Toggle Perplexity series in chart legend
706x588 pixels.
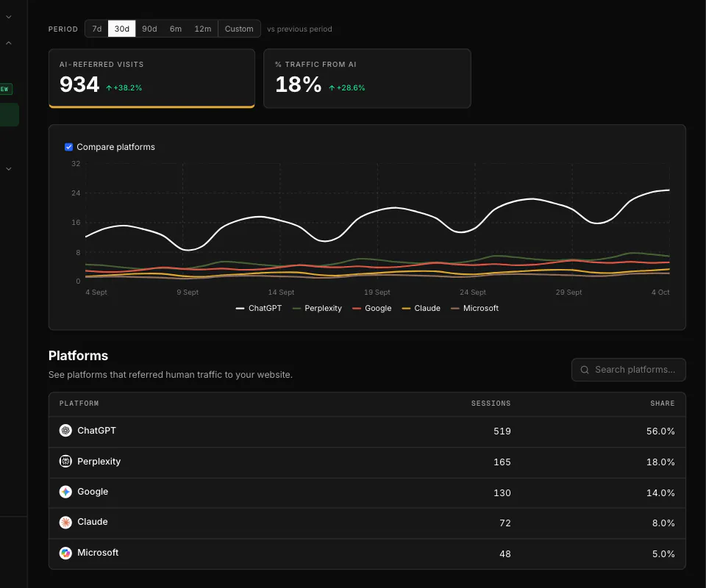point(317,308)
